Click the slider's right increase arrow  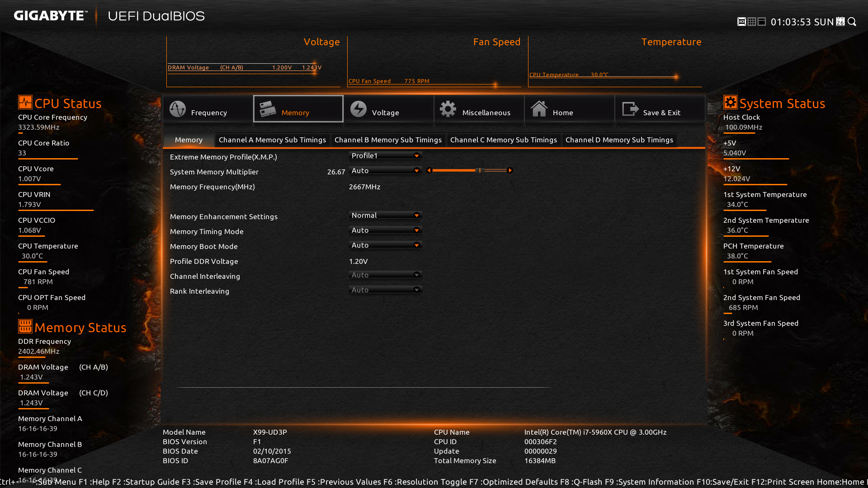click(510, 170)
